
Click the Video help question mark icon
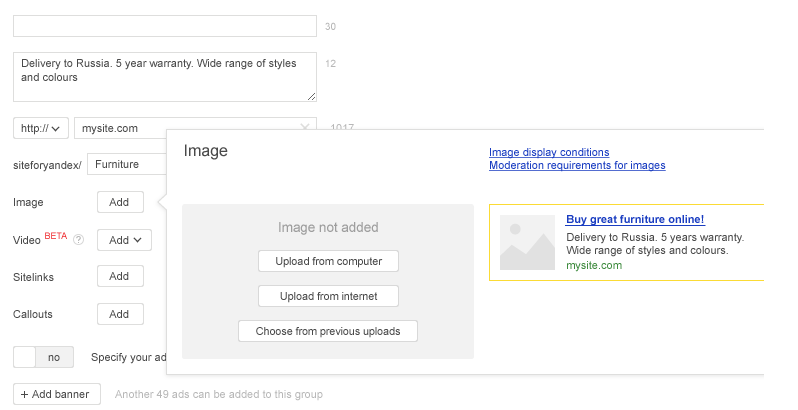point(78,240)
